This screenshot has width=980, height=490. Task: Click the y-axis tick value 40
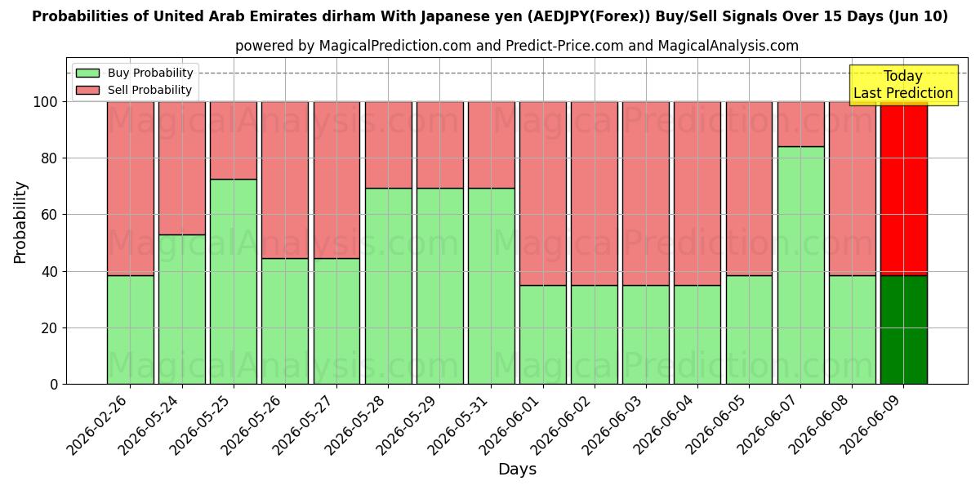point(51,271)
